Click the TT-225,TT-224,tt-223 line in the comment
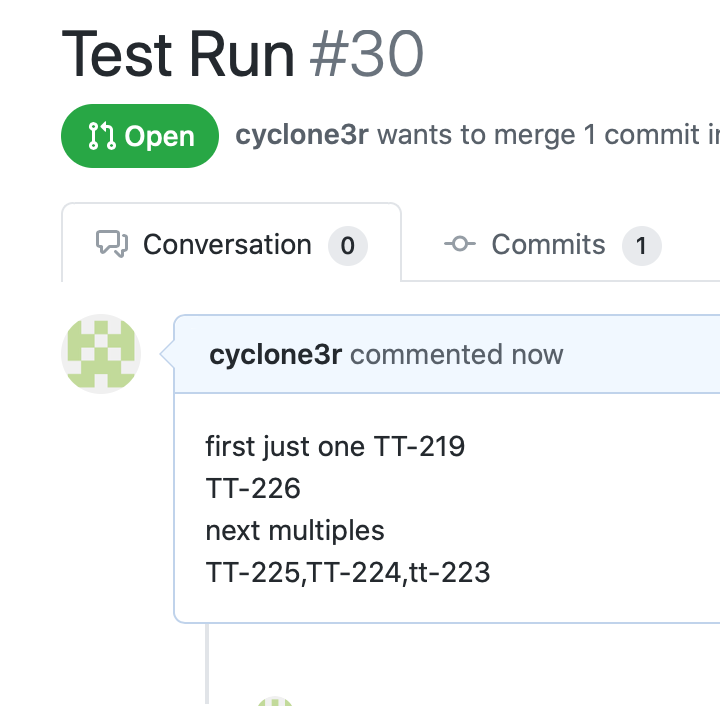720x706 pixels. (348, 572)
